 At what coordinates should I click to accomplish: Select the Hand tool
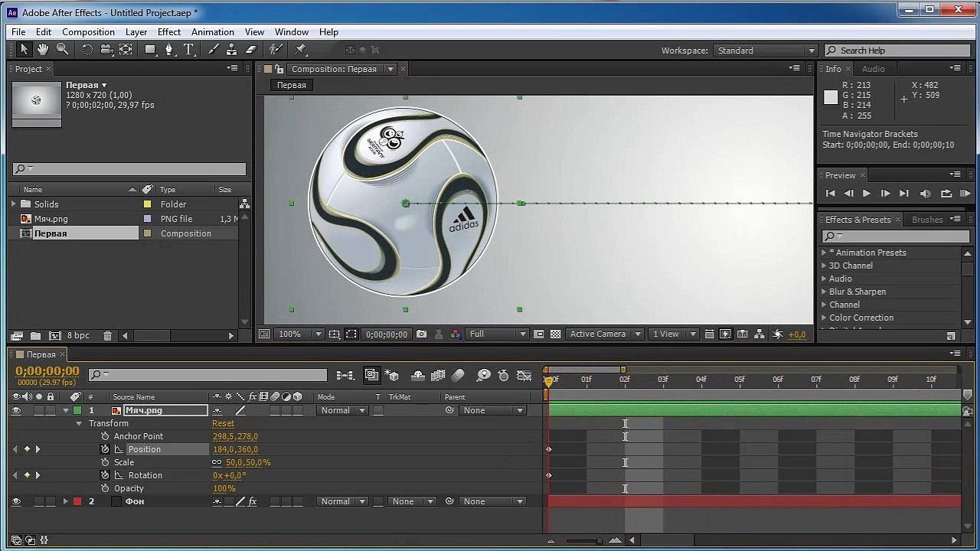(x=43, y=50)
